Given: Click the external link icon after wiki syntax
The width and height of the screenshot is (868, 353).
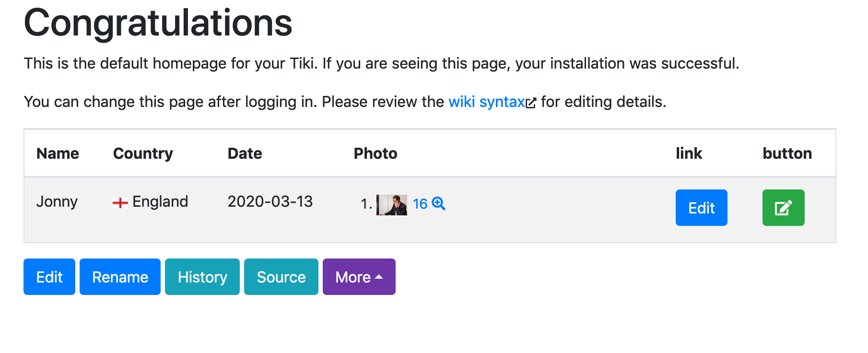Looking at the screenshot, I should (531, 103).
